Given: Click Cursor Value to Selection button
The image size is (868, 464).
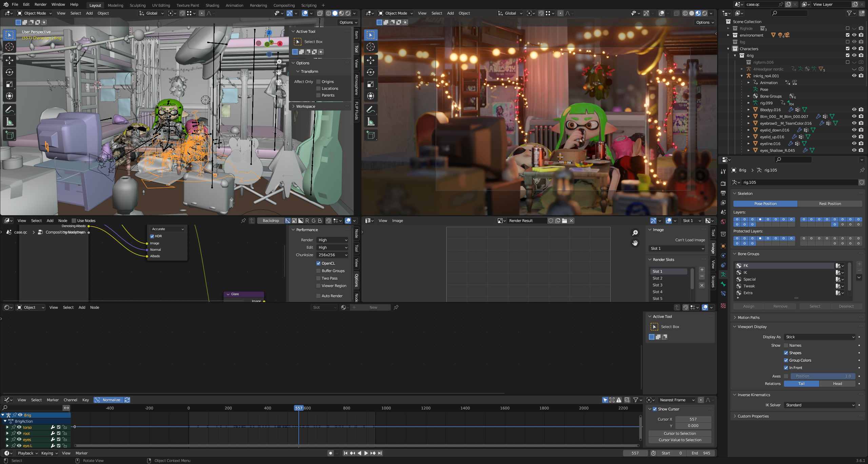Looking at the screenshot, I should point(679,440).
